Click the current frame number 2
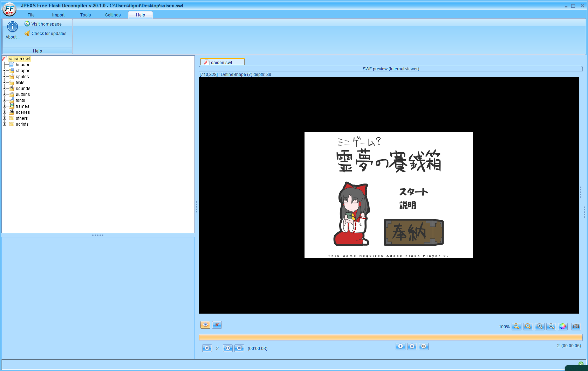 (217, 348)
